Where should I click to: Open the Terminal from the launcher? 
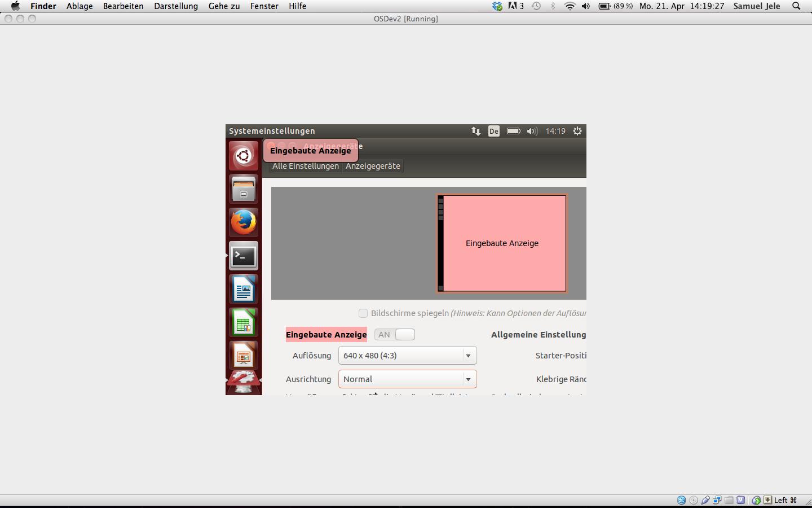(244, 256)
